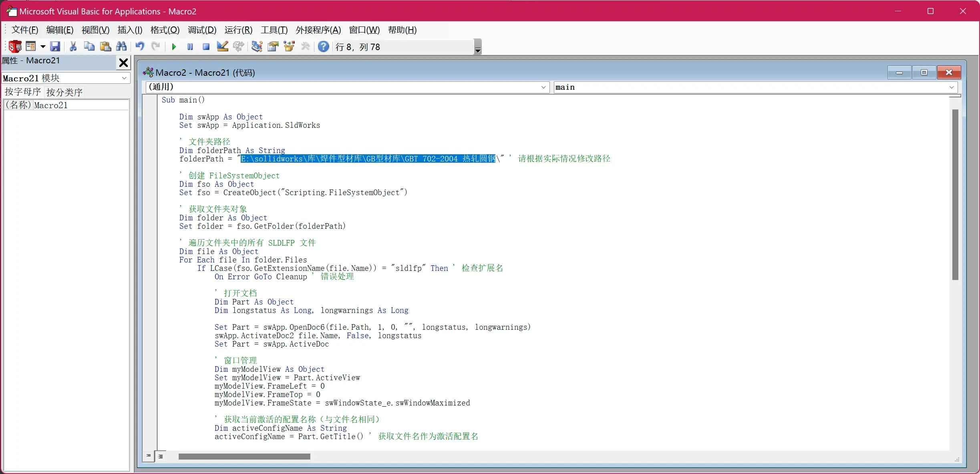The height and width of the screenshot is (474, 980).
Task: Expand the Insert UserForm dropdown arrow
Action: 43,46
